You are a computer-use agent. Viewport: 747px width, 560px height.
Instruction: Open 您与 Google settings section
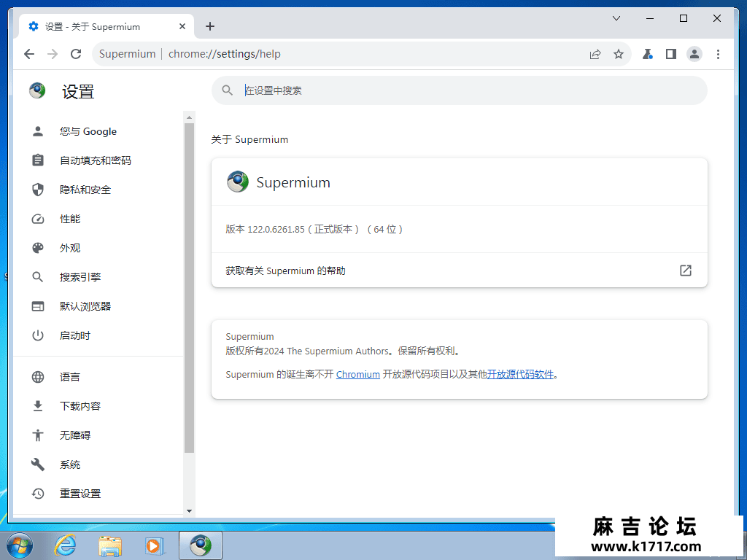[x=98, y=131]
